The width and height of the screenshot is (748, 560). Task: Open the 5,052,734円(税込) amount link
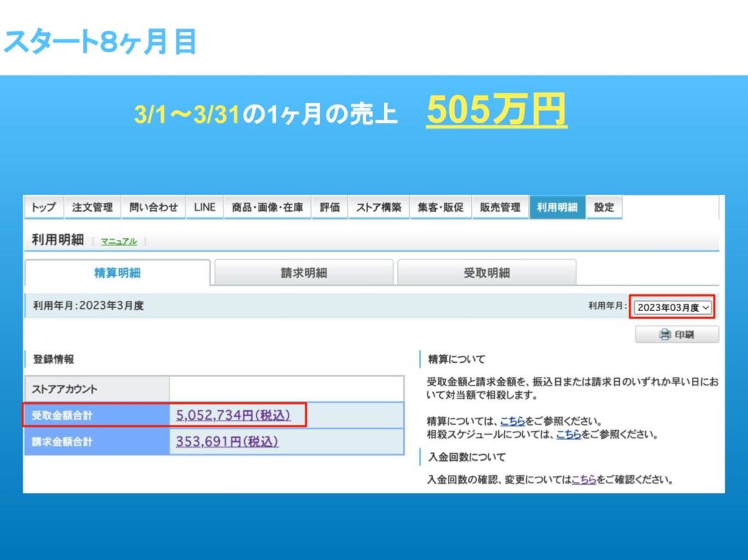click(x=233, y=415)
